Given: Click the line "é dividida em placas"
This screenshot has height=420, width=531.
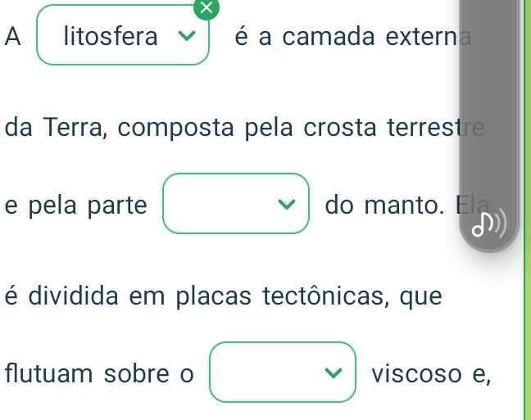Looking at the screenshot, I should pyautogui.click(x=128, y=296).
